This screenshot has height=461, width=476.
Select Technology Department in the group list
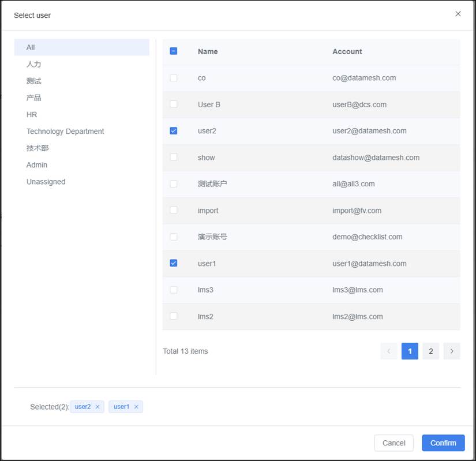[x=65, y=132]
